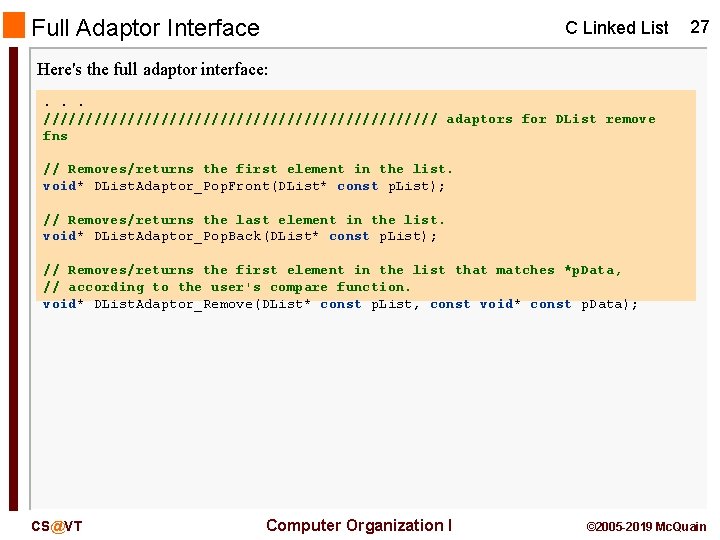This screenshot has height=540, width=720.
Task: Click the slide title "Full Adaptor Interface"
Action: (145, 28)
